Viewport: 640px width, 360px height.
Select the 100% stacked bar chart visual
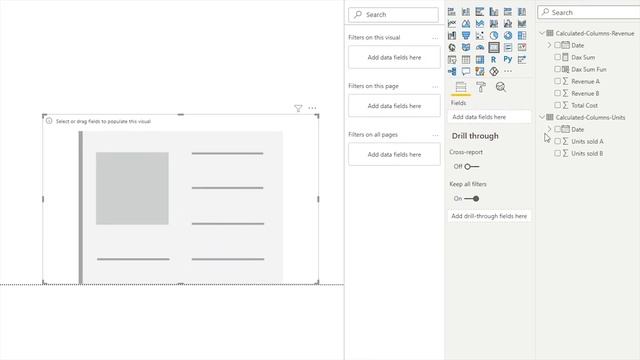tap(508, 12)
